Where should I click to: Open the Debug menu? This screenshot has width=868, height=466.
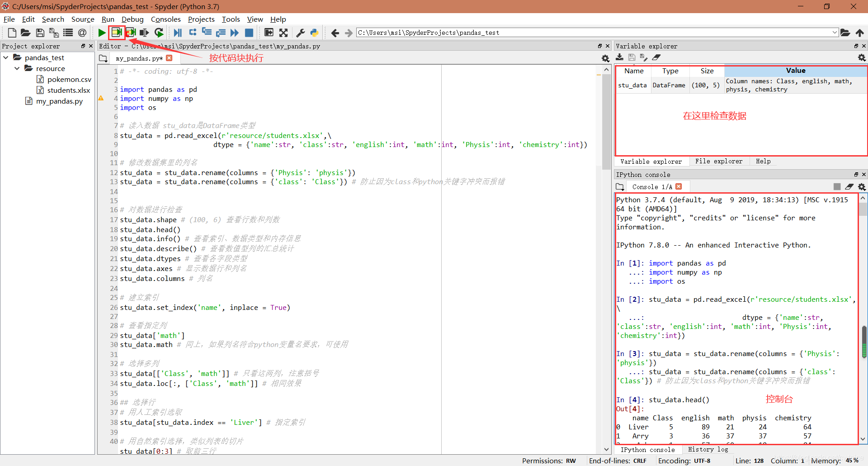[132, 19]
